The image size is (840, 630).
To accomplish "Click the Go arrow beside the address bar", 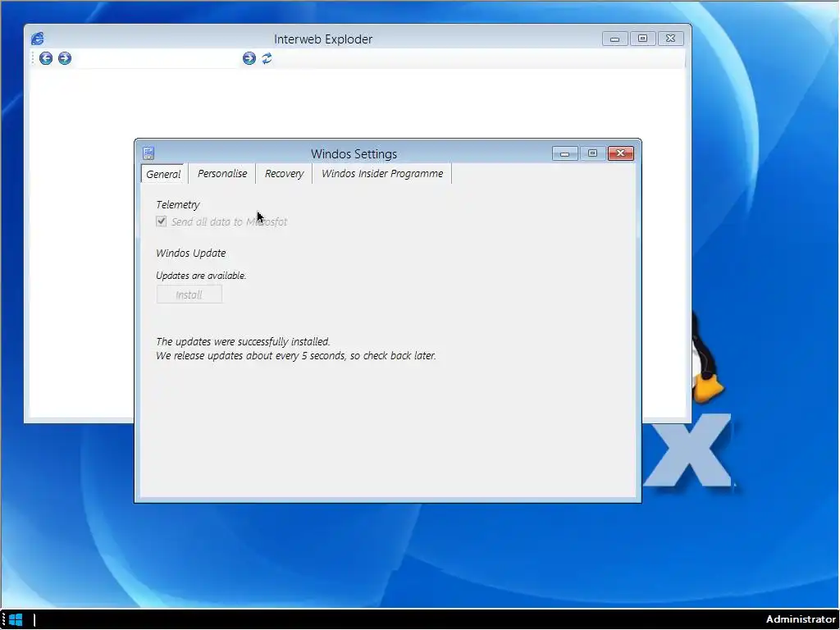I will click(x=249, y=58).
